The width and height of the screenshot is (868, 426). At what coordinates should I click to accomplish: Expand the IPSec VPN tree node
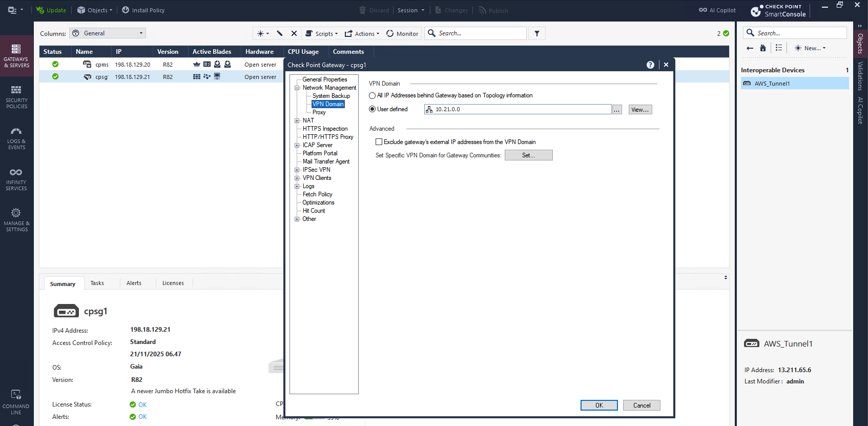tap(297, 170)
